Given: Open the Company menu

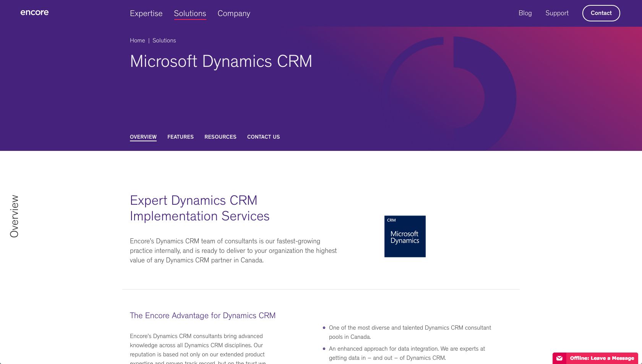Looking at the screenshot, I should [234, 13].
